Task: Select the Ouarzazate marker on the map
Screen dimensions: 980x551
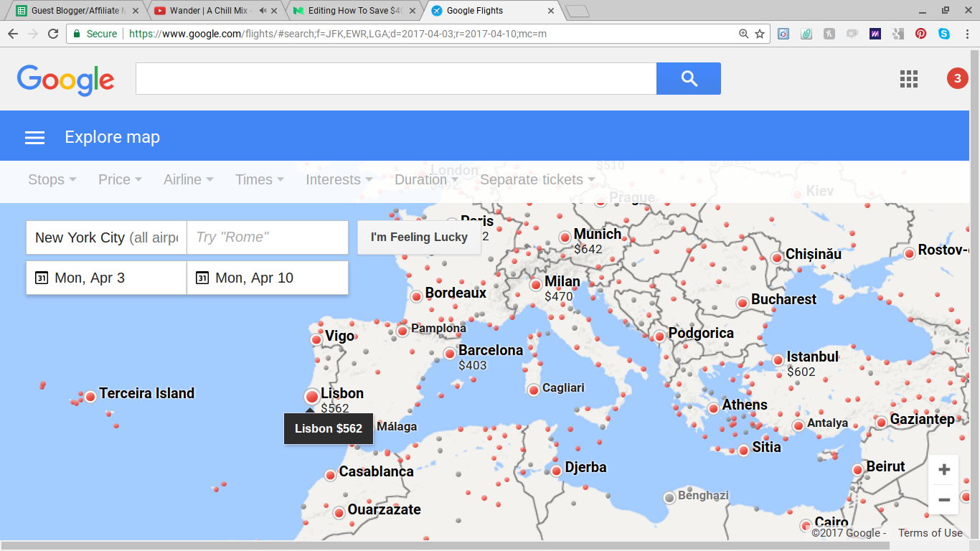Action: [x=339, y=513]
